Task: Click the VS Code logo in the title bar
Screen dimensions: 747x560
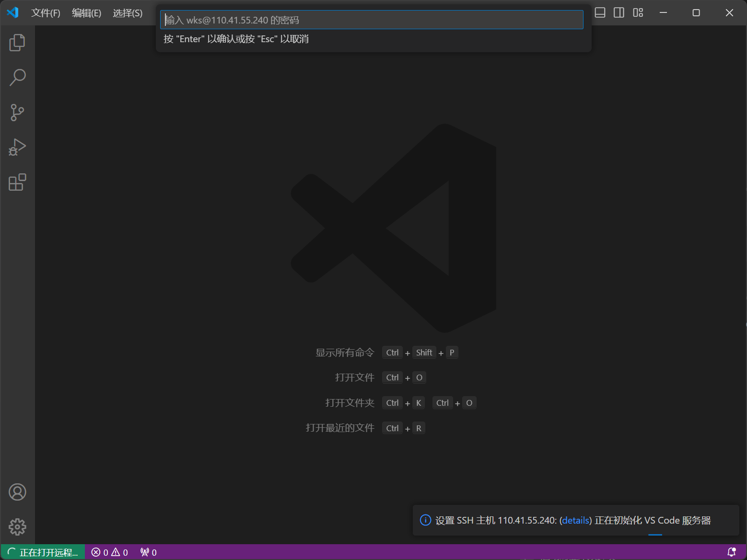Action: tap(12, 13)
